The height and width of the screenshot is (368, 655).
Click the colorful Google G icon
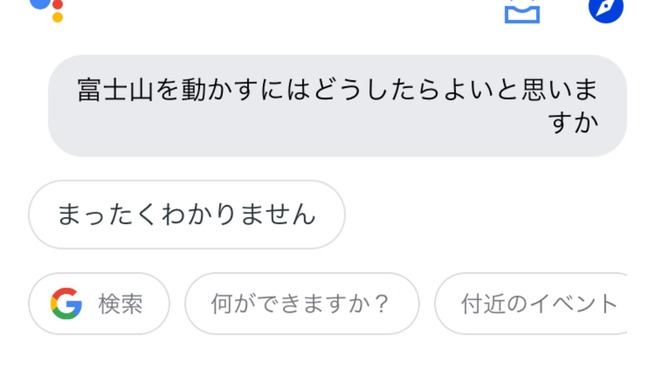tap(66, 304)
